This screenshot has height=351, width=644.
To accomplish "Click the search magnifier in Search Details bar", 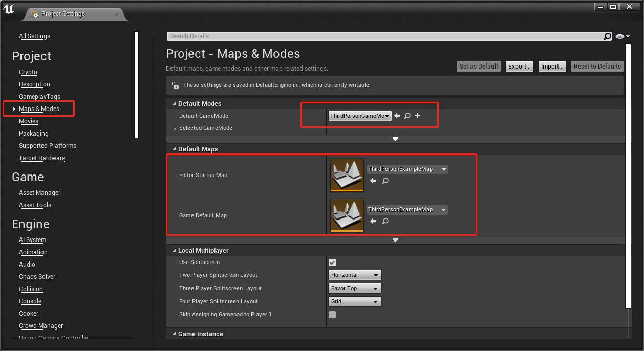I will click(x=607, y=36).
